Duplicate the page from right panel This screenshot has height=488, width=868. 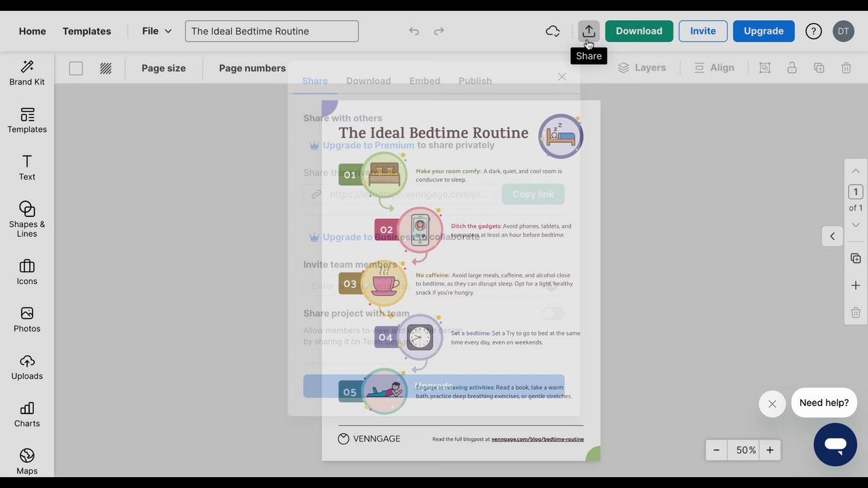coord(856,259)
